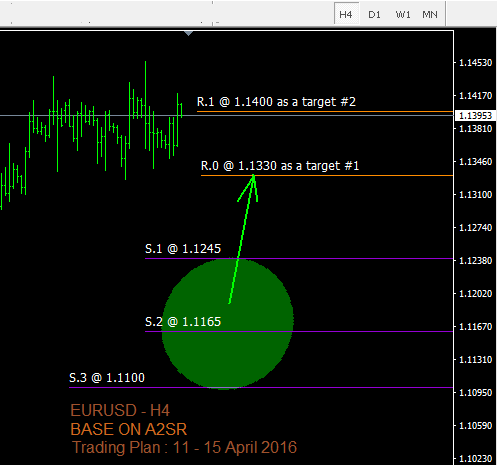
Task: Click the R.0 @ 1.1330 target label
Action: (280, 166)
